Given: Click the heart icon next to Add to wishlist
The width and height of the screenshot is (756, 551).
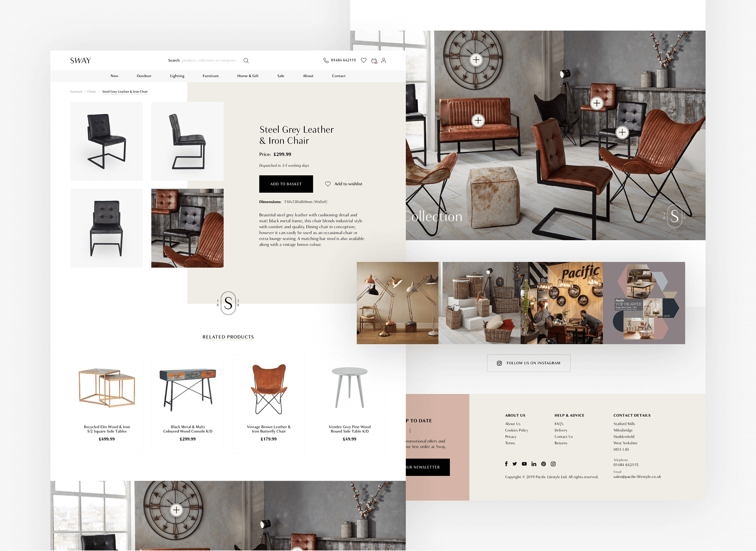Looking at the screenshot, I should point(328,184).
